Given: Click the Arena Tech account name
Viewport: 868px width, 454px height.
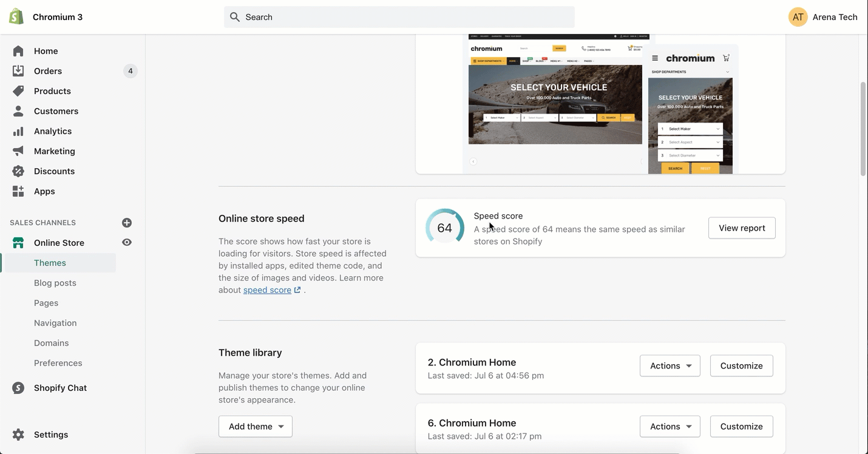Looking at the screenshot, I should tap(835, 17).
